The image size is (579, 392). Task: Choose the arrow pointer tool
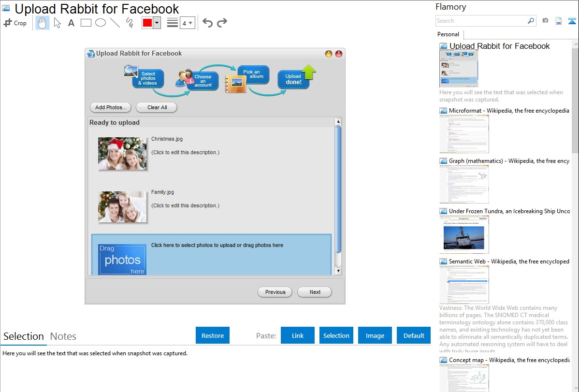point(57,23)
